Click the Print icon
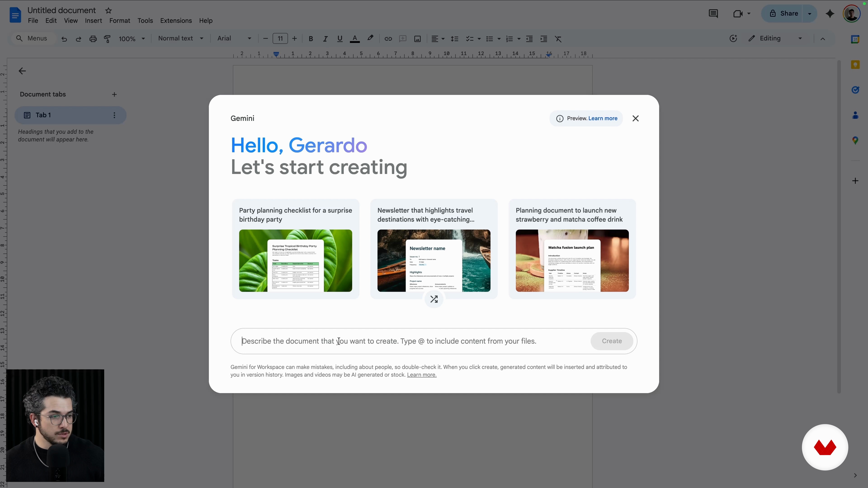 [x=93, y=39]
